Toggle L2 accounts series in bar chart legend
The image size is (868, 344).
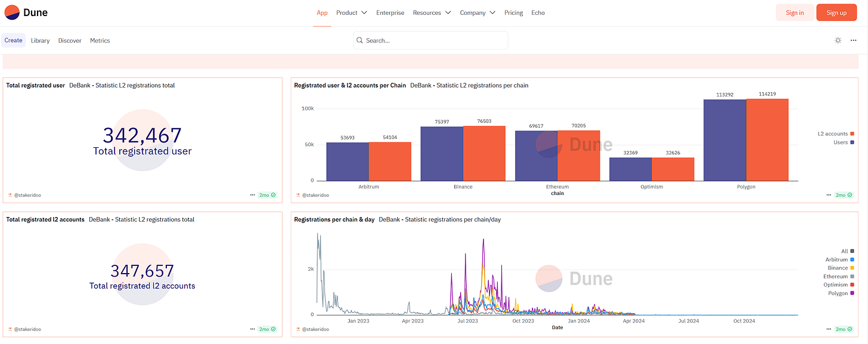tap(836, 134)
